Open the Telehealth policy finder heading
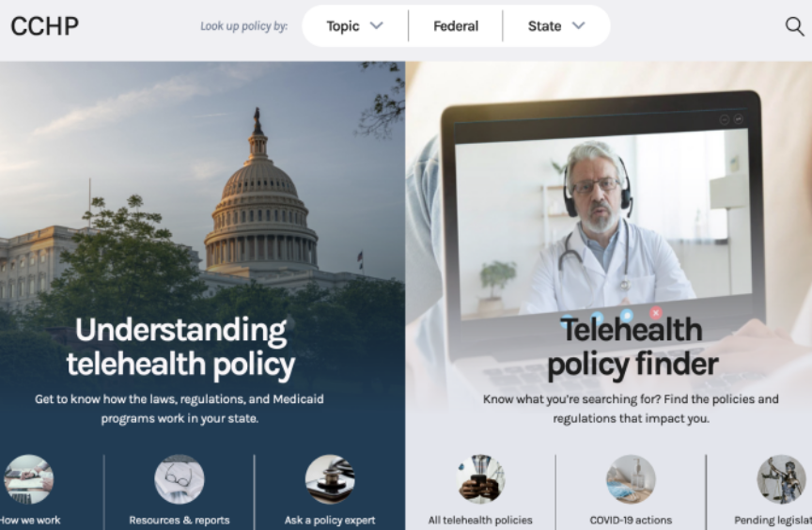The width and height of the screenshot is (812, 530). click(632, 346)
